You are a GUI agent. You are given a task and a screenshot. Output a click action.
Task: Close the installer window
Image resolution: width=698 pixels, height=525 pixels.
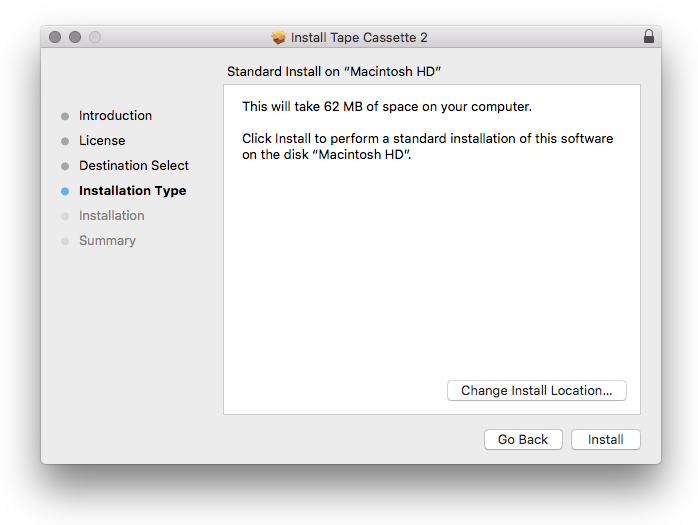55,37
